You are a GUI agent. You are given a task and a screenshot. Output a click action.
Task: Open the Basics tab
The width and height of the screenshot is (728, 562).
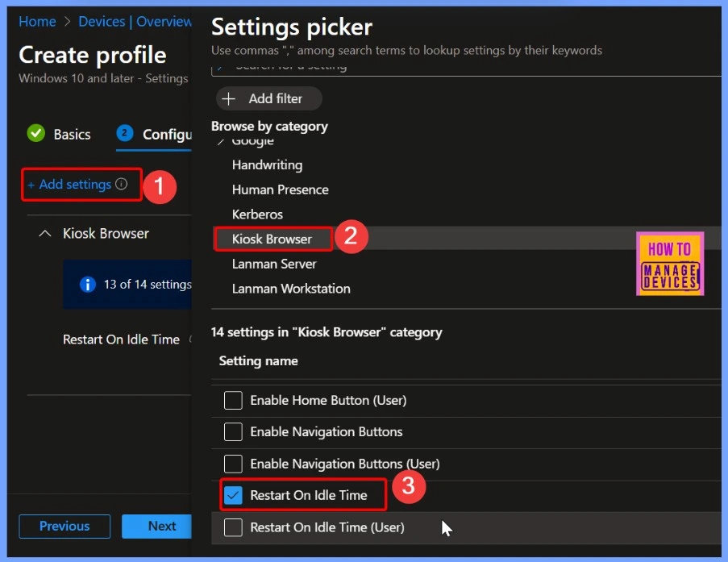72,135
